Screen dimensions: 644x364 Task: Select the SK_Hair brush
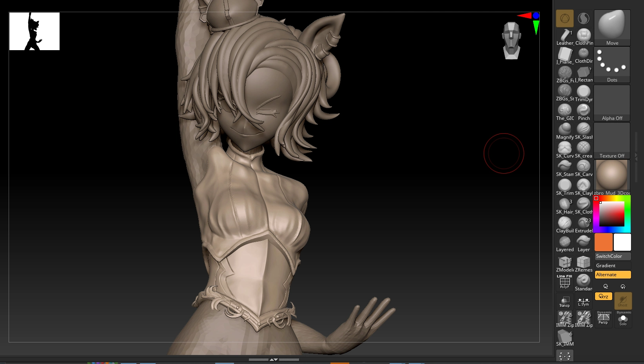pos(565,206)
